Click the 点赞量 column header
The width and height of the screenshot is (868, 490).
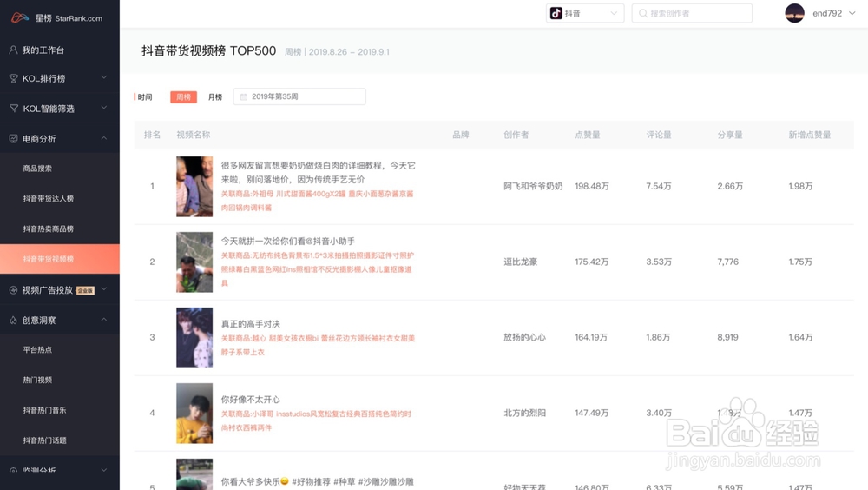pyautogui.click(x=588, y=135)
